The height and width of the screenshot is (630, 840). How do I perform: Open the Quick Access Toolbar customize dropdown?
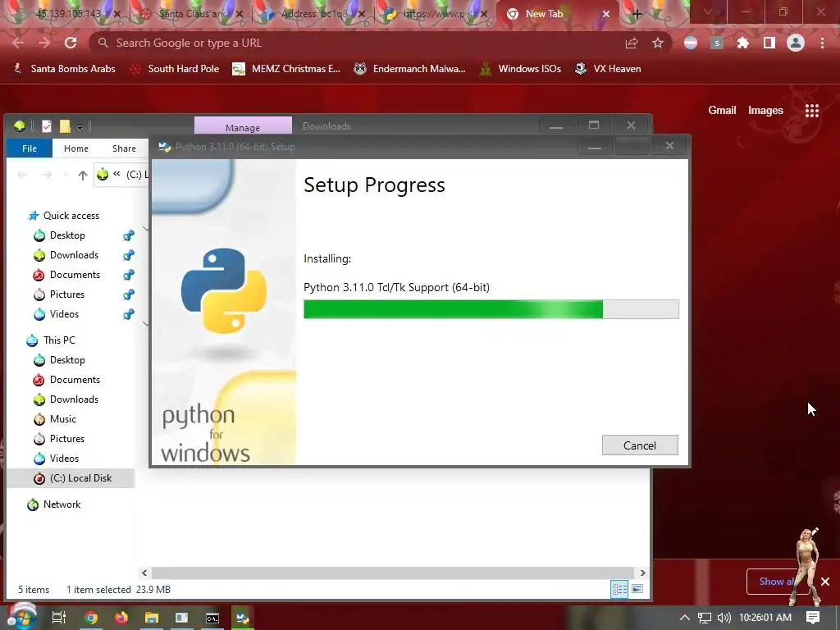[x=80, y=127]
